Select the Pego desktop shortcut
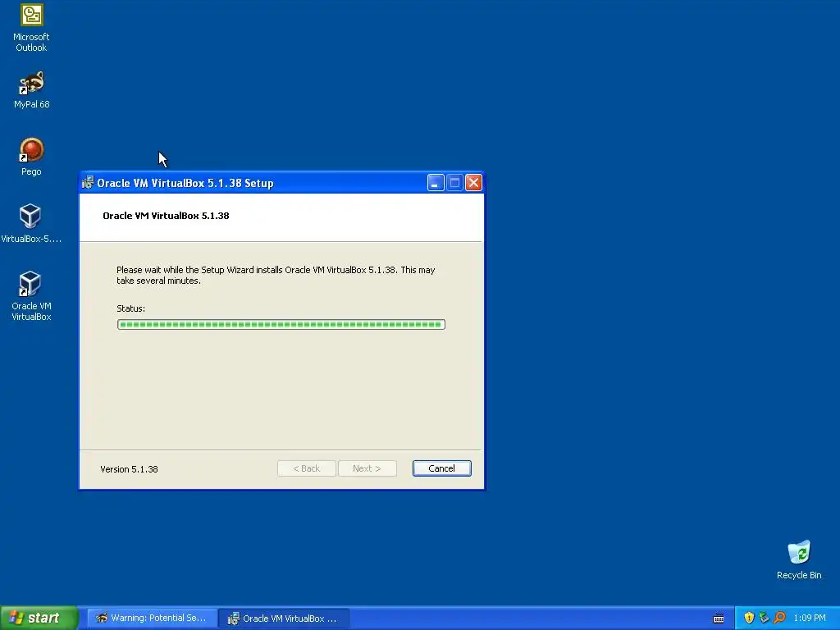 31,157
